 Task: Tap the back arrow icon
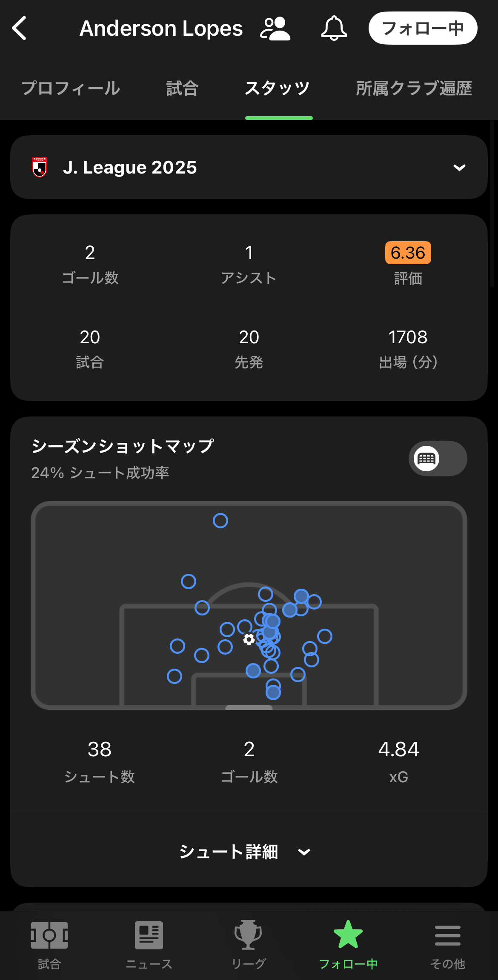(20, 28)
